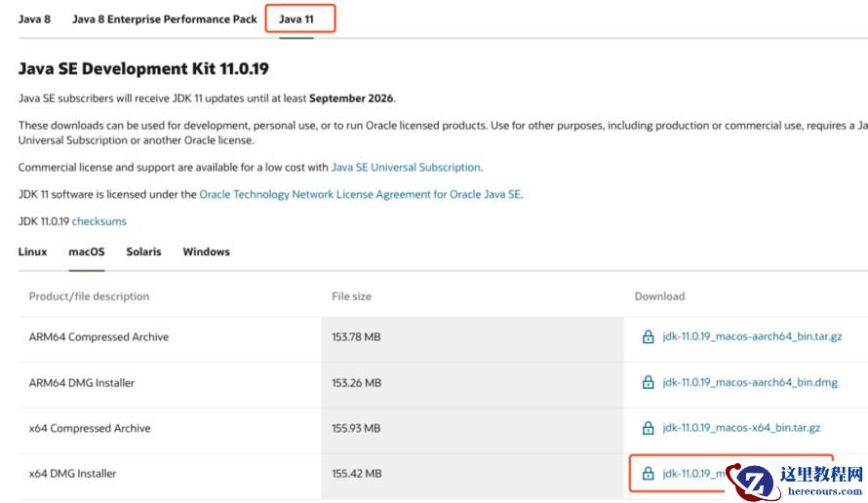The width and height of the screenshot is (868, 503).
Task: Switch to the Solaris platform tab
Action: (143, 251)
